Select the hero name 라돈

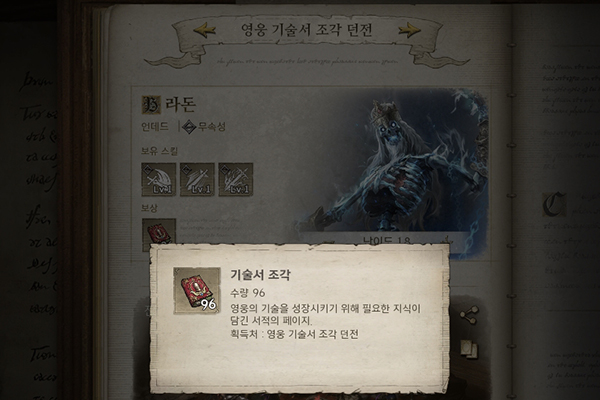pyautogui.click(x=180, y=104)
